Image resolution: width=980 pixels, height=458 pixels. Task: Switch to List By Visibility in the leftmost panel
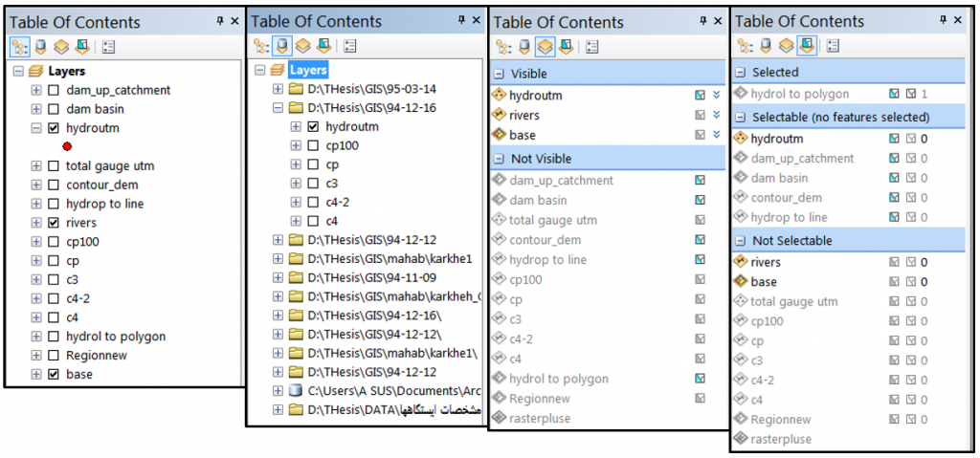[59, 45]
